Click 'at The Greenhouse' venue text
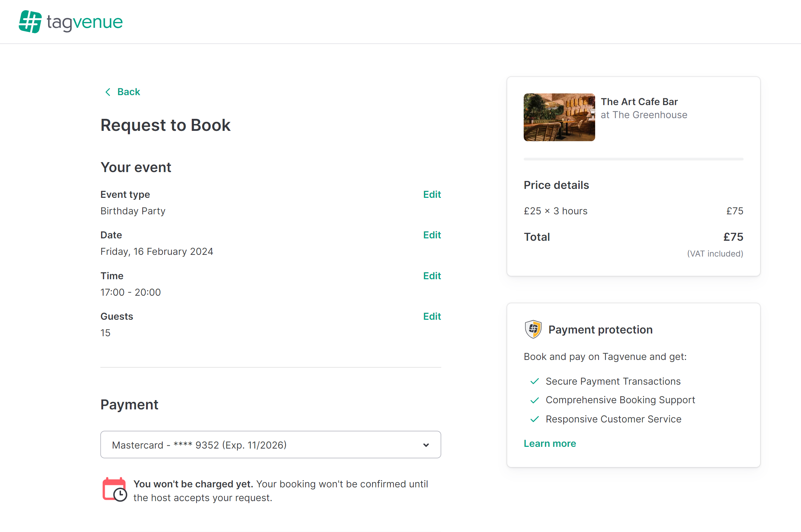The height and width of the screenshot is (532, 801). (x=644, y=115)
